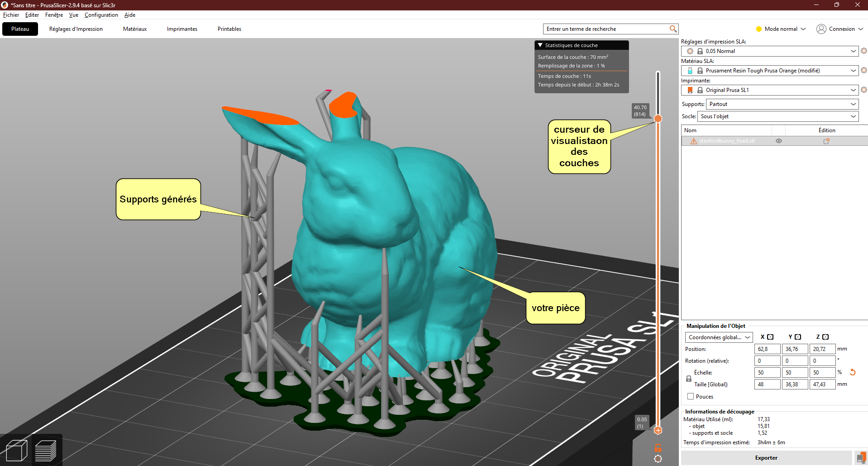Click the search magnifier icon

pyautogui.click(x=673, y=29)
